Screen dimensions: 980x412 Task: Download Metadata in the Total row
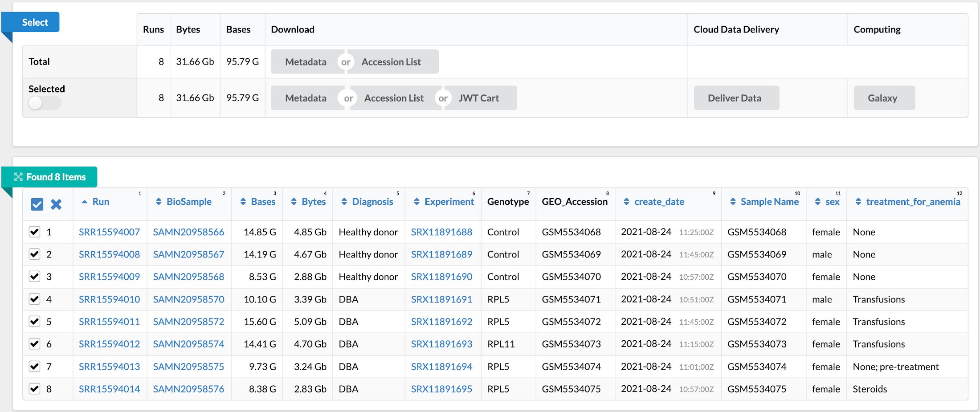click(x=306, y=62)
